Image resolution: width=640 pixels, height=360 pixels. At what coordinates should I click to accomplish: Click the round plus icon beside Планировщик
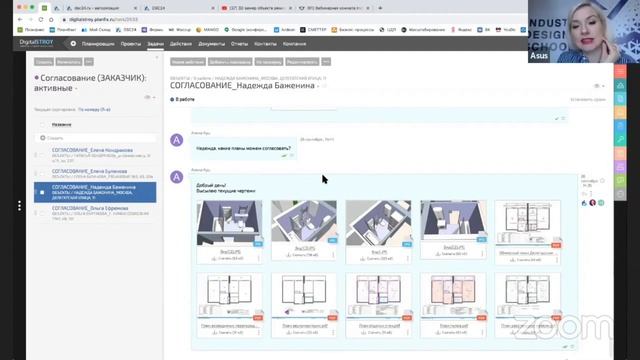tap(73, 43)
